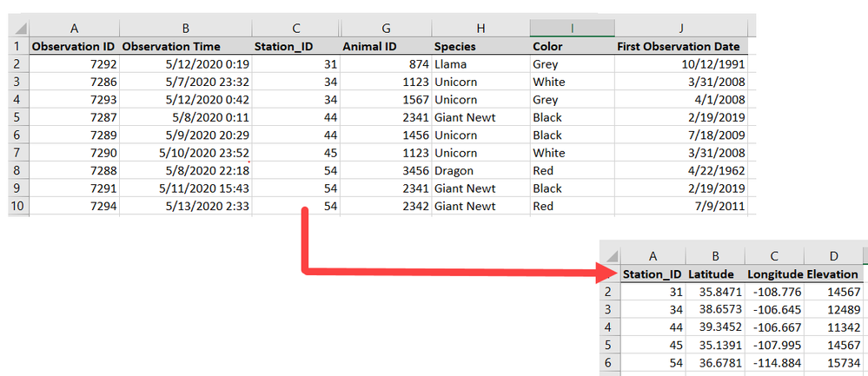Click the select-all corner of top sheet
This screenshot has width=868, height=376.
(x=19, y=29)
